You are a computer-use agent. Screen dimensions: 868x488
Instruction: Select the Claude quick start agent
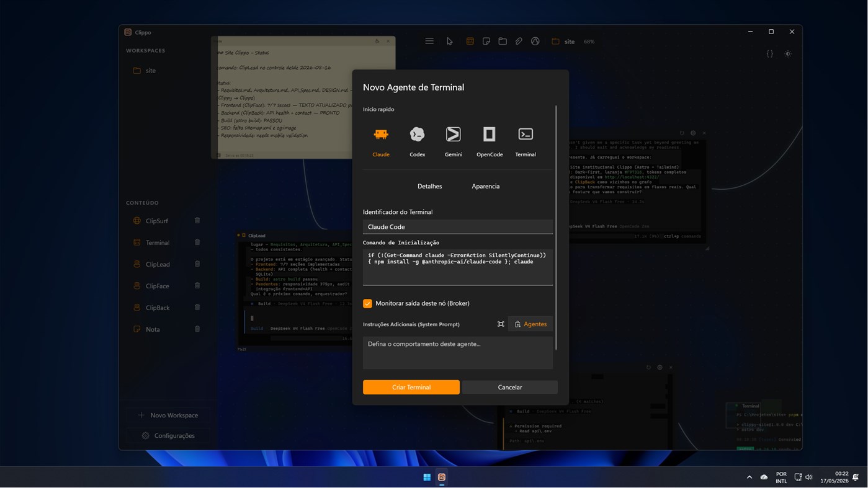(381, 141)
